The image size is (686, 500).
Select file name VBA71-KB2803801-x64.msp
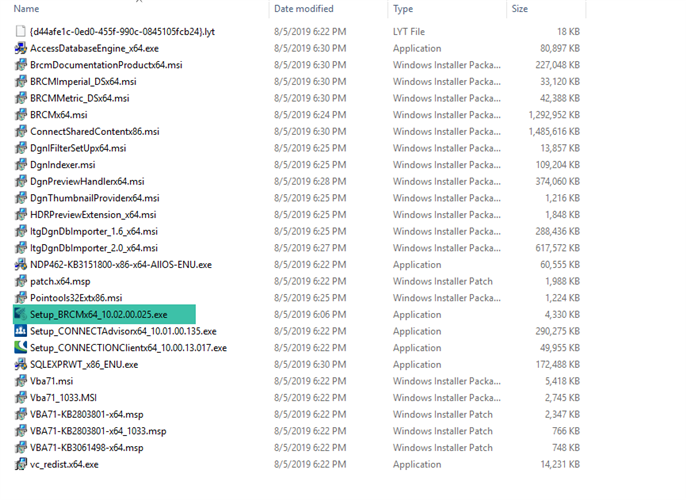click(x=87, y=414)
